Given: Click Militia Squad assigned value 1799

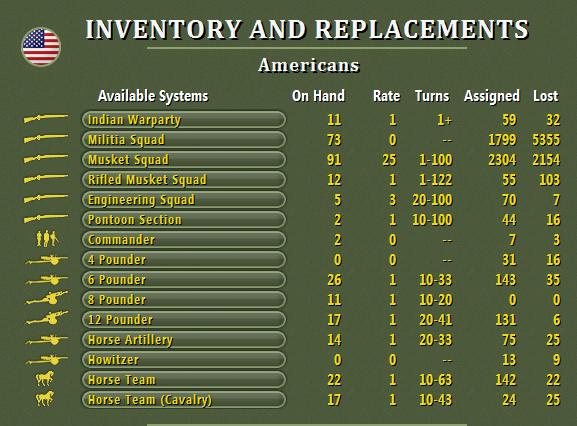Looking at the screenshot, I should coord(502,140).
